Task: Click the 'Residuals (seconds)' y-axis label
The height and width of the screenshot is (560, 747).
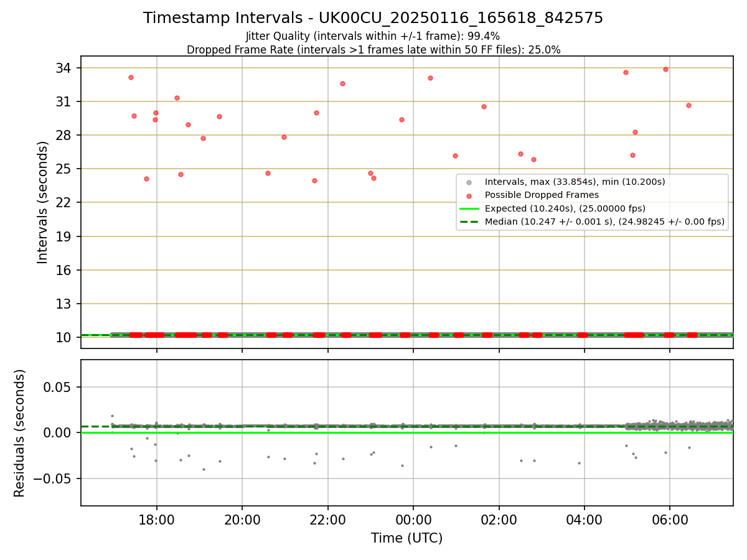Action: tap(20, 433)
